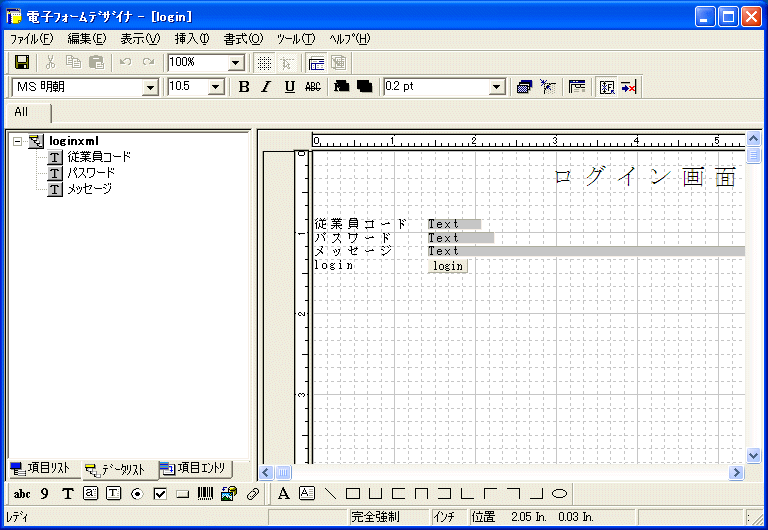Open the zoom 100% dropdown
768x530 pixels.
(x=236, y=63)
